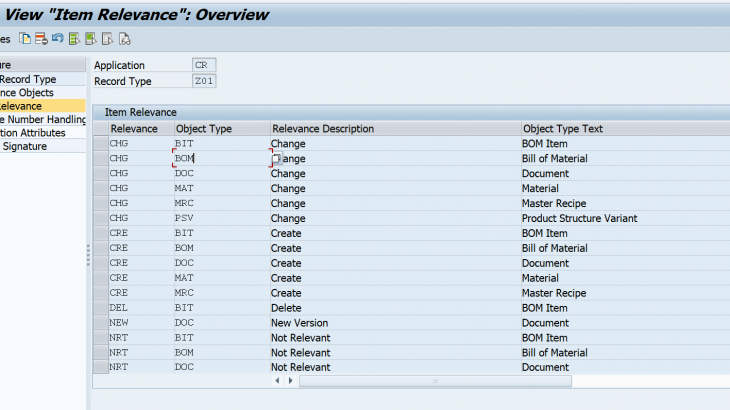Click the 'Item Relevance' table title
This screenshot has height=410, width=730.
140,112
